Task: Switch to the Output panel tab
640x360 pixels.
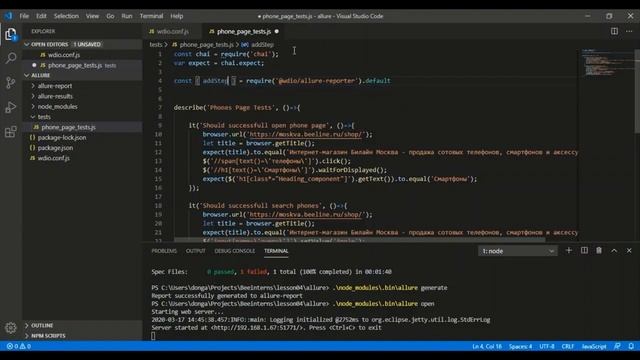Action: pos(196,251)
